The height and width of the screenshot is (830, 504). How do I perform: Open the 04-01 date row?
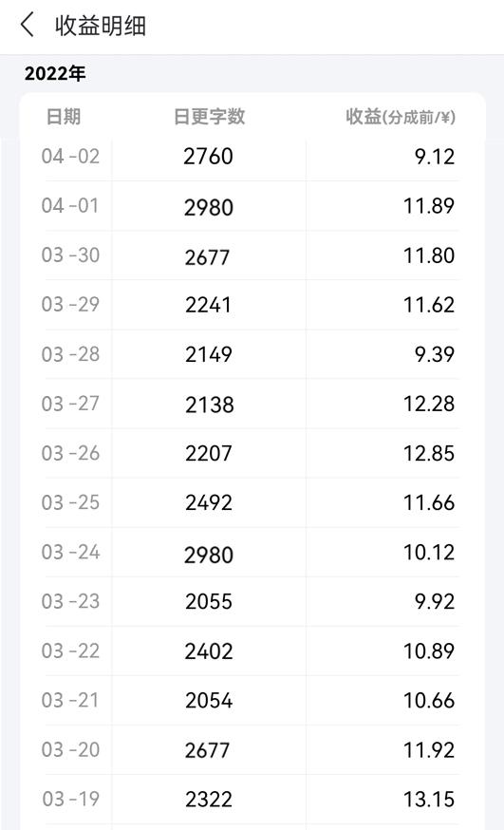[x=252, y=205]
